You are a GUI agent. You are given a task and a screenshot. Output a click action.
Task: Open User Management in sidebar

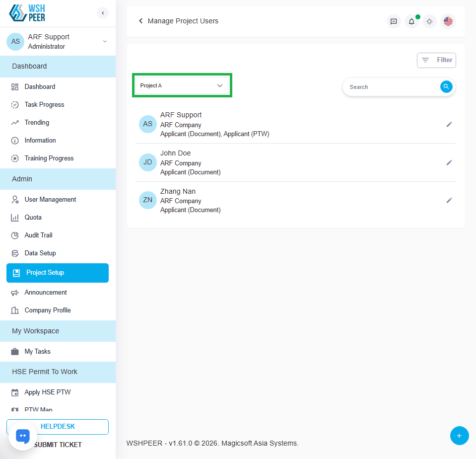pyautogui.click(x=50, y=199)
